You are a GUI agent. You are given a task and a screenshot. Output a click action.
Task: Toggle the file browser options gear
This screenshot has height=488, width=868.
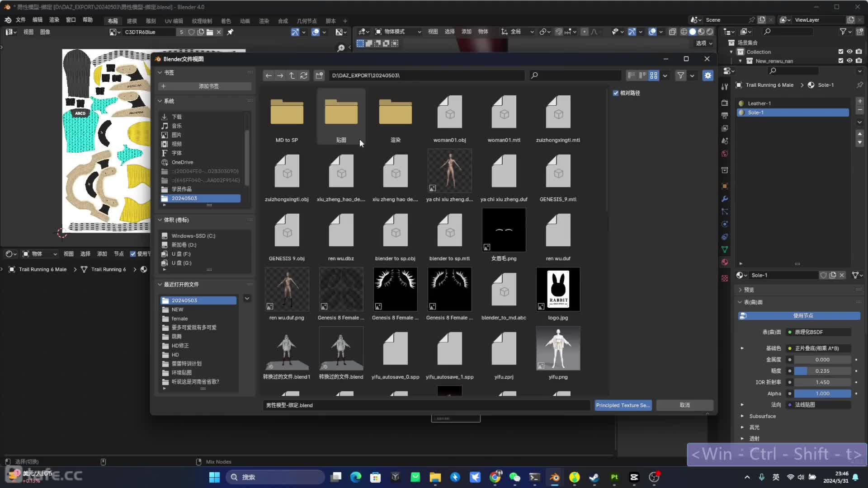[x=708, y=75]
